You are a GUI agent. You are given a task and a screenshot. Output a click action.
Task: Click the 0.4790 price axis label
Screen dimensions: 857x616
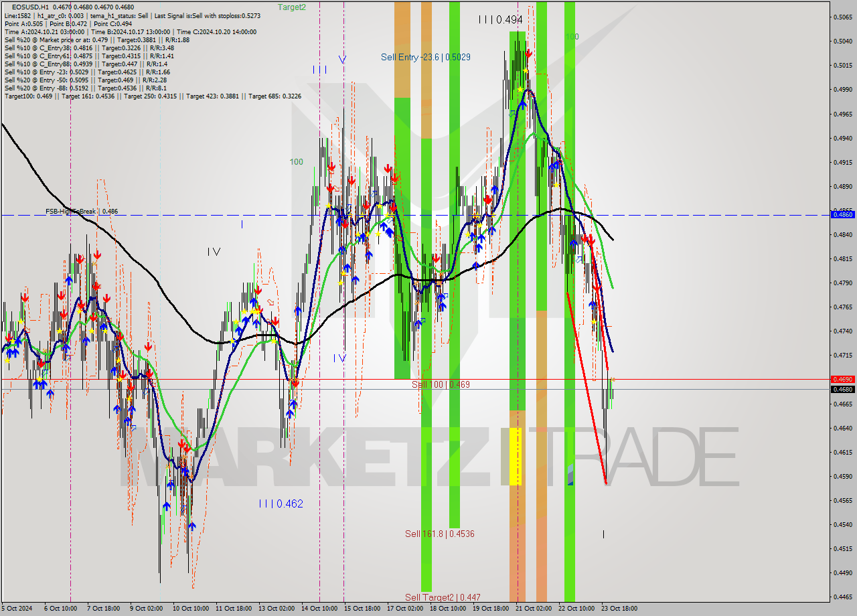[842, 283]
